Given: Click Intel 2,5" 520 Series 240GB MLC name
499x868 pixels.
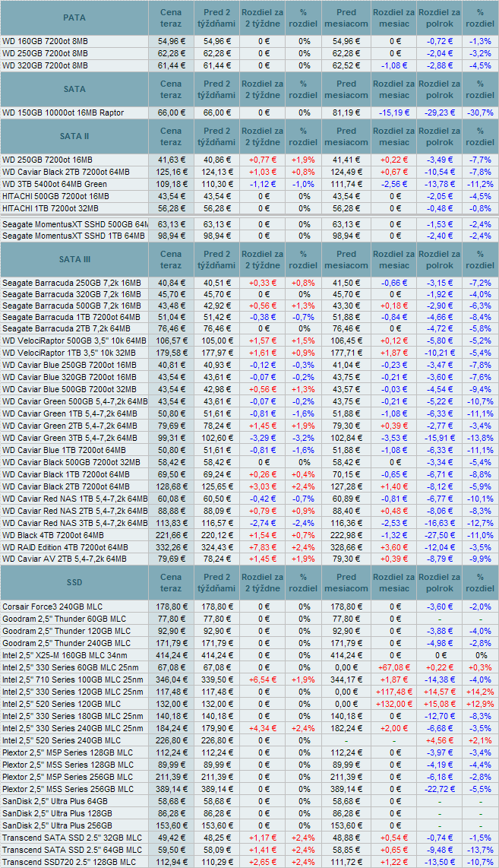Looking at the screenshot, I should (62, 740).
